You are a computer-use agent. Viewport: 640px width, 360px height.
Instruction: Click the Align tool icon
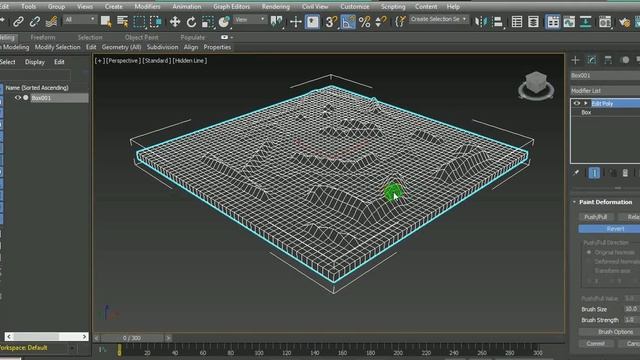[498, 22]
